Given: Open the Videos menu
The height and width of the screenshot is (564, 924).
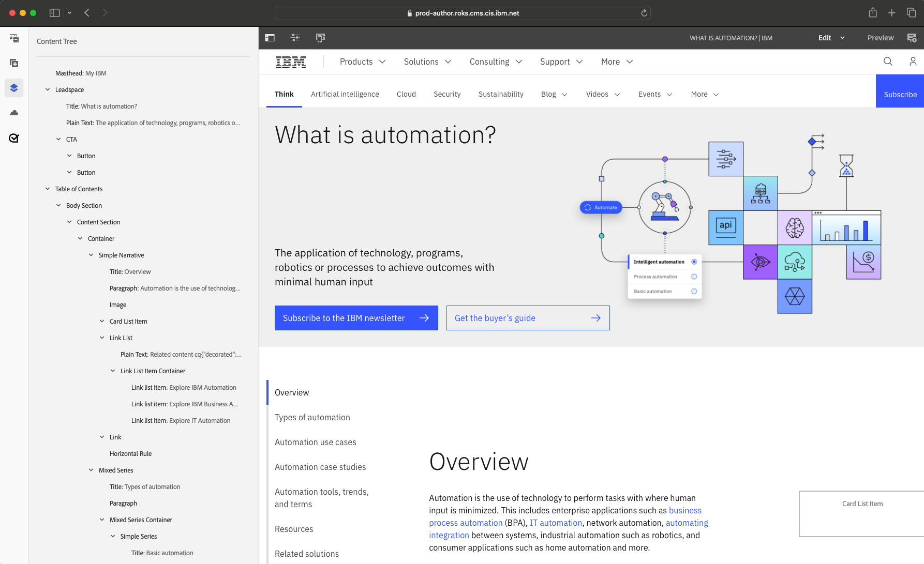Looking at the screenshot, I should [603, 94].
